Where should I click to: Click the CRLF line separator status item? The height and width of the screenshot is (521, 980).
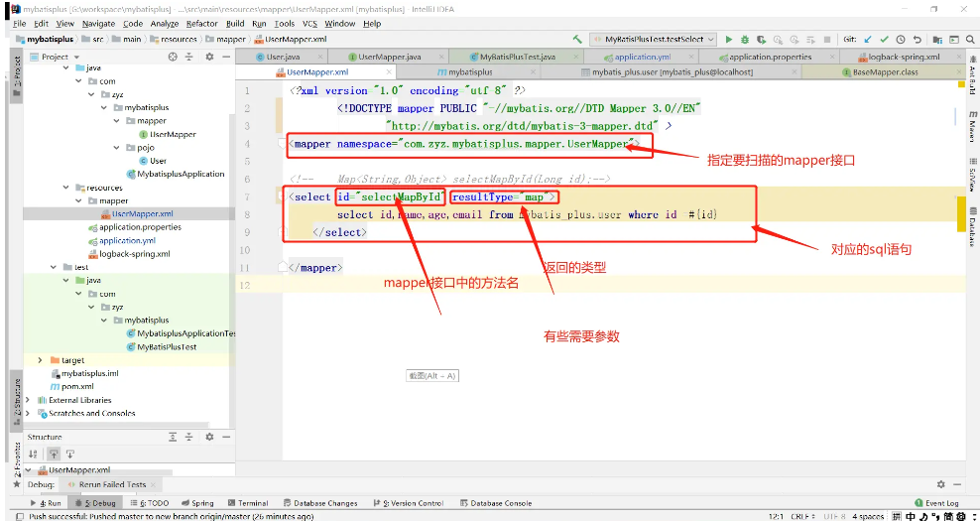coord(803,517)
